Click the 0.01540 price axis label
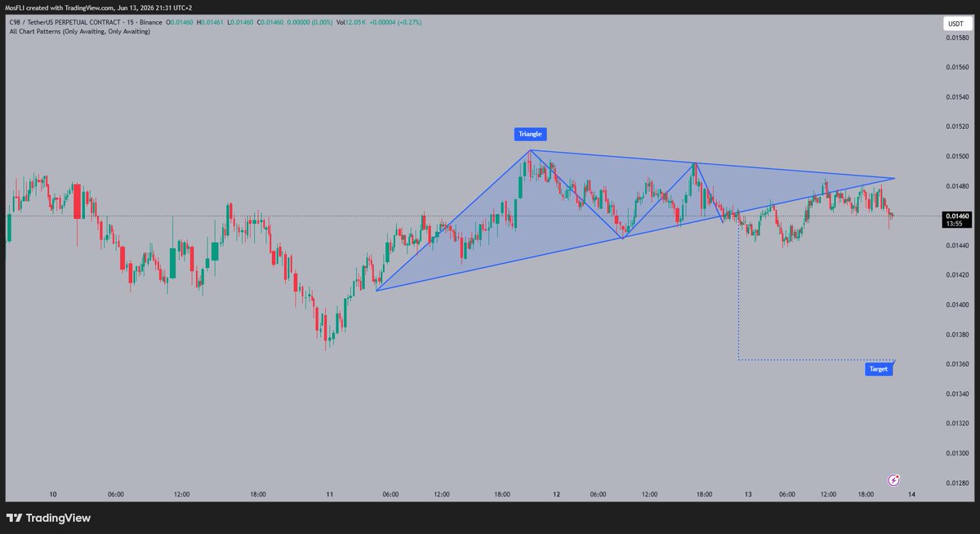 point(959,97)
